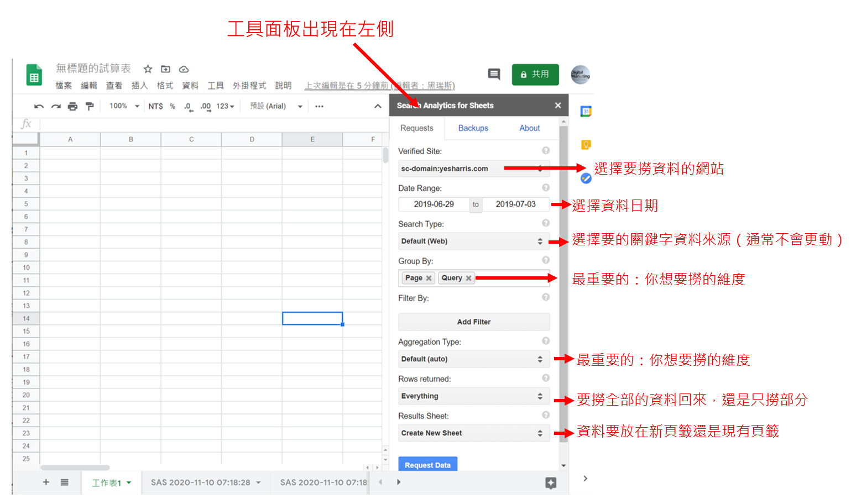This screenshot has width=851, height=504.
Task: Click the start date field 2019-06-29
Action: [x=434, y=204]
